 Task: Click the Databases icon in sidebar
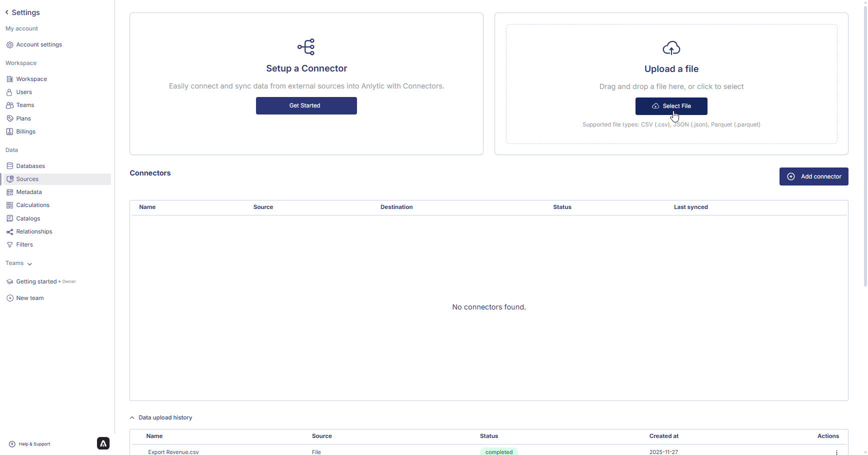(x=9, y=166)
